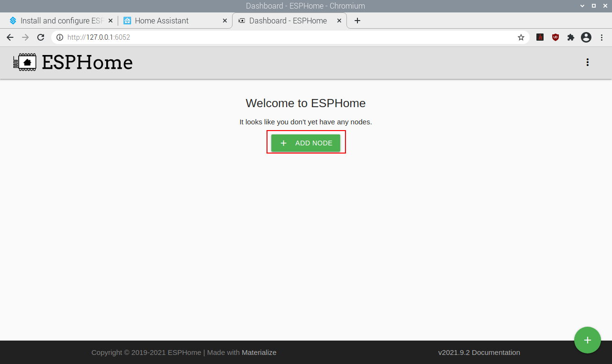Viewport: 612px width, 364px height.
Task: Minimize the Chromium window
Action: point(582,6)
